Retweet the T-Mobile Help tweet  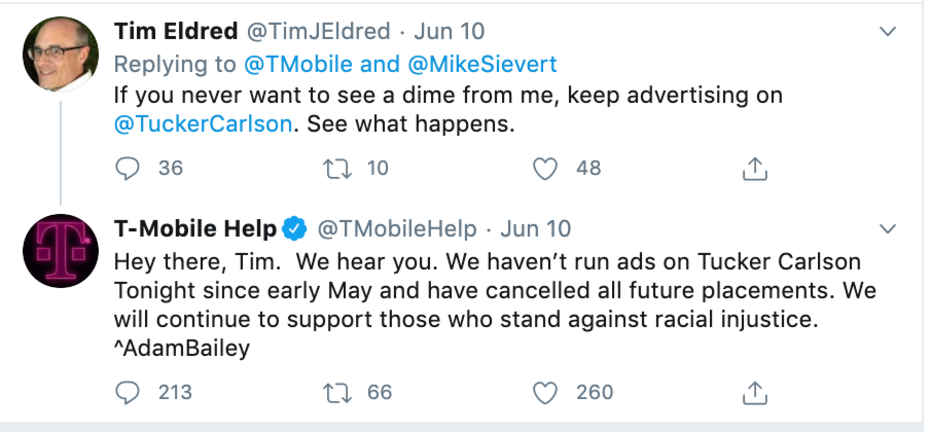pyautogui.click(x=338, y=392)
